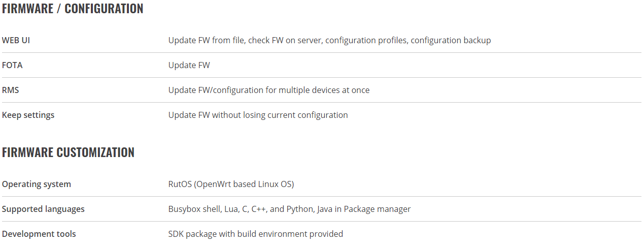Image resolution: width=644 pixels, height=246 pixels.
Task: Click the FIRMWARE CUSTOMIZATION heading
Action: [x=68, y=152]
